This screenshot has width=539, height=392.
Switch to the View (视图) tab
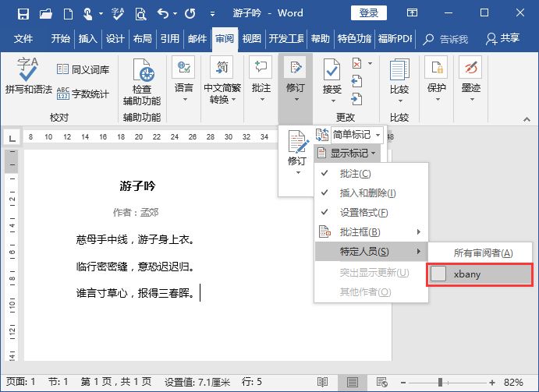(x=252, y=38)
